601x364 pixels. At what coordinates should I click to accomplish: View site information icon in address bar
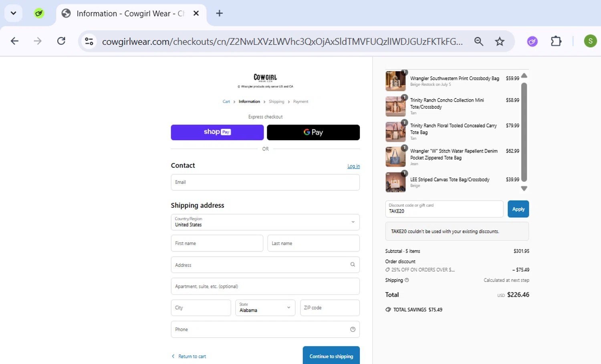pyautogui.click(x=89, y=41)
